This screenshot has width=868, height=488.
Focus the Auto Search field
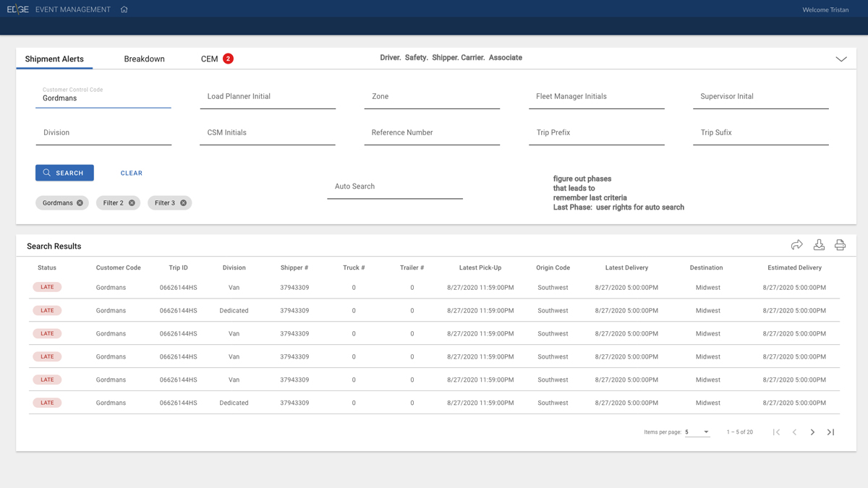pos(394,187)
